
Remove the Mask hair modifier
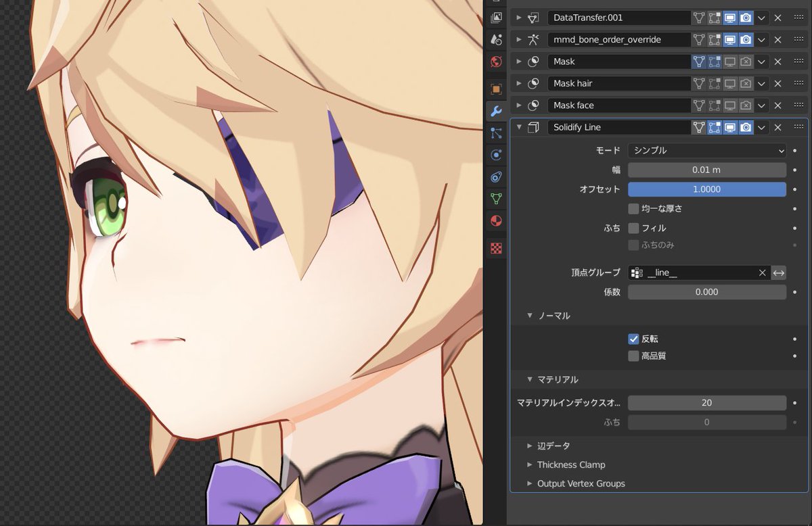(x=778, y=84)
